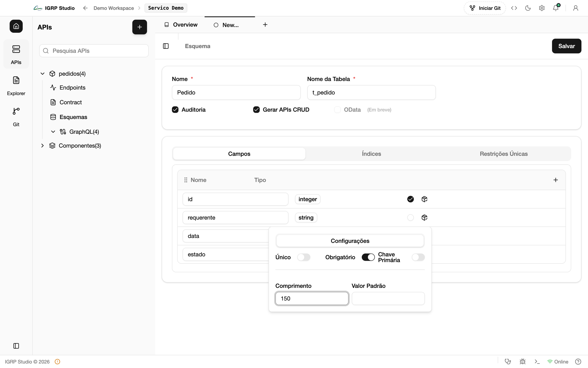
Task: Uncheck Gerar APIs CRUD checkbox
Action: [256, 110]
